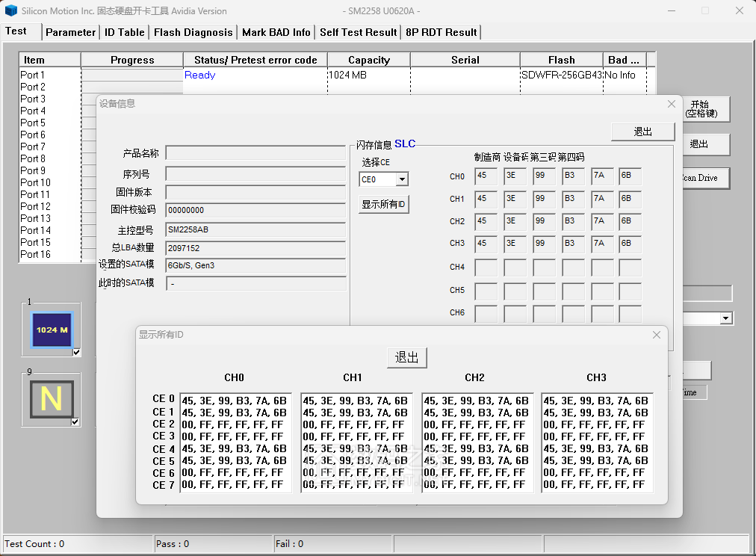Click the 退出 button in 显示所有ID dialog
Image resolution: width=756 pixels, height=556 pixels.
407,358
